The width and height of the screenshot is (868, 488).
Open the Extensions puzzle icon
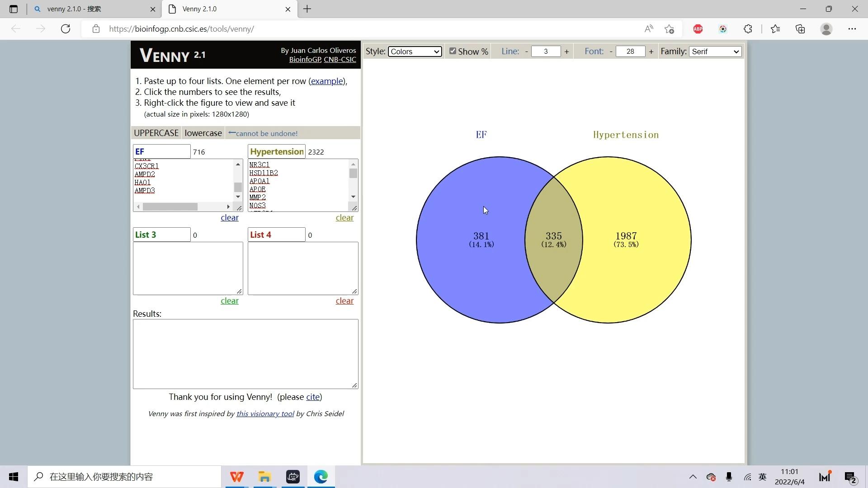[748, 29]
